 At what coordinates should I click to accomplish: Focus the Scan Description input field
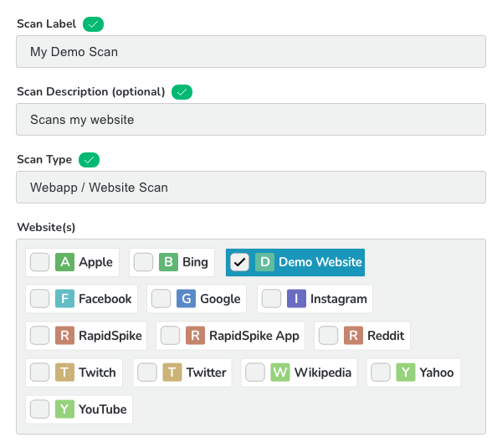click(251, 119)
